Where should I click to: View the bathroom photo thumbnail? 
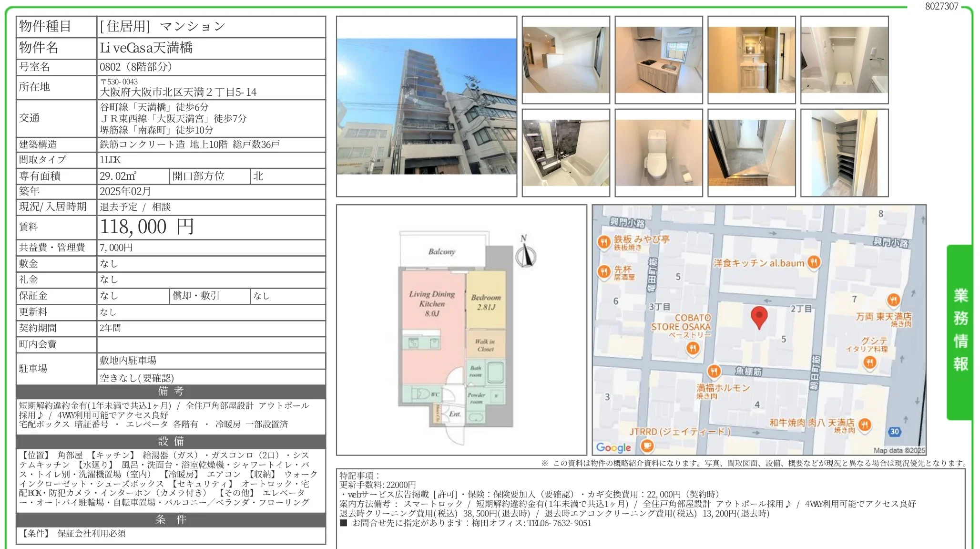pyautogui.click(x=566, y=154)
